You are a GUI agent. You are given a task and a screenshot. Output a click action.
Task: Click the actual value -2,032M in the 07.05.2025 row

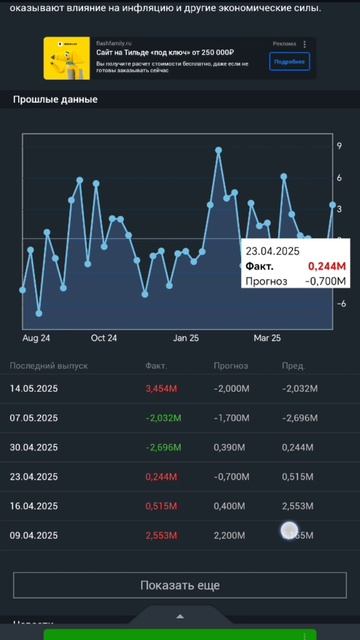point(163,418)
